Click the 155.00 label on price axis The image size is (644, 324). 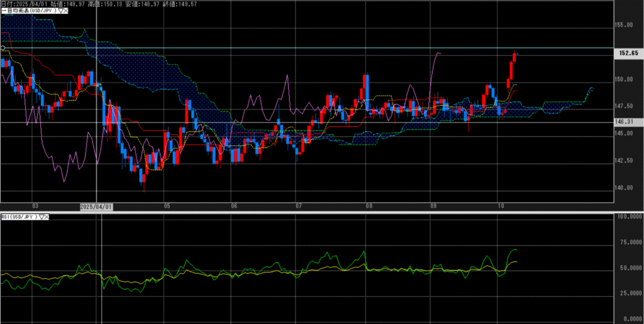(x=626, y=25)
